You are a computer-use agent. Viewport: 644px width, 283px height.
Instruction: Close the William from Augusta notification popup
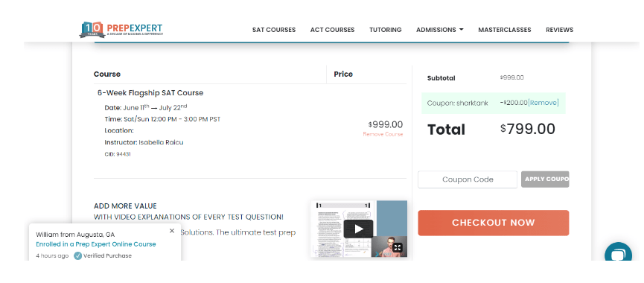172,231
